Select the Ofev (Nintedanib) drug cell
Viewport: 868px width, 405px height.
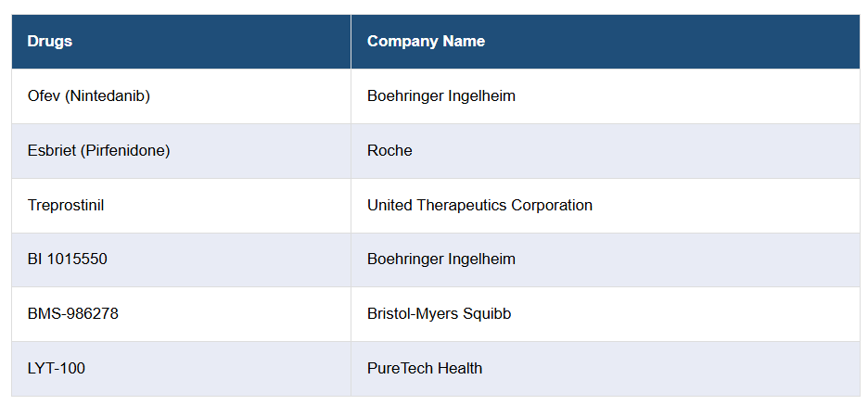point(89,95)
